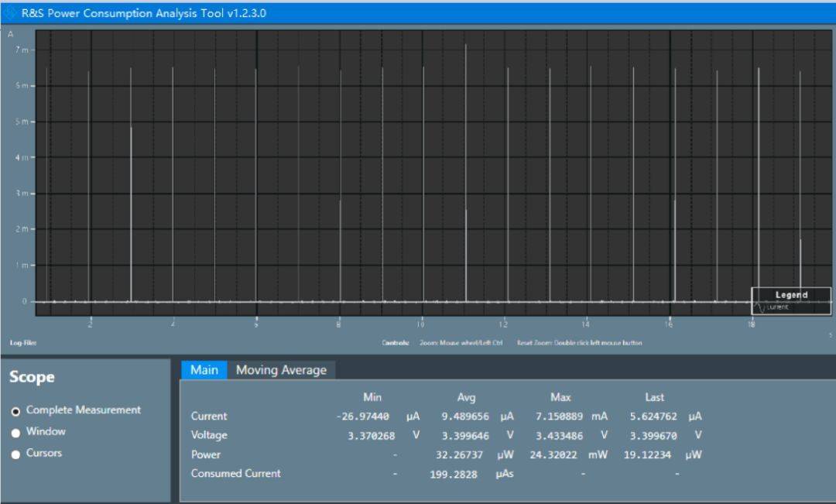
Task: Click the Reset Zoom hint text
Action: [579, 343]
